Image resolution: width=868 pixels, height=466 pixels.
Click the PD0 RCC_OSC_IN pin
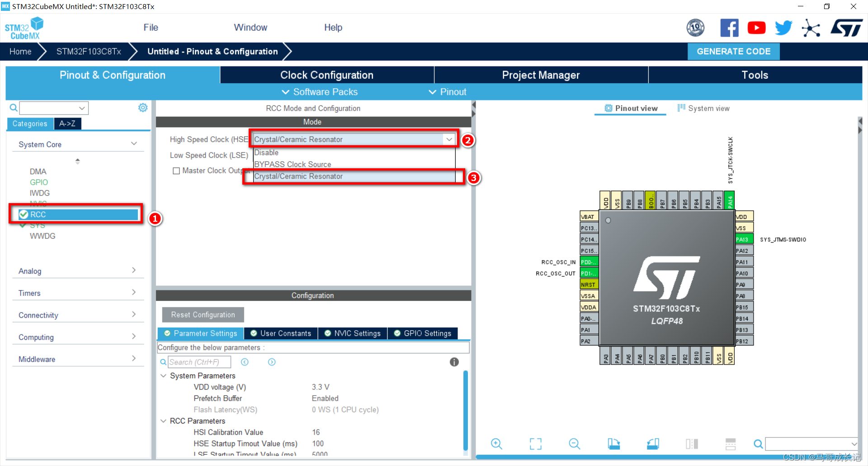[x=589, y=262]
